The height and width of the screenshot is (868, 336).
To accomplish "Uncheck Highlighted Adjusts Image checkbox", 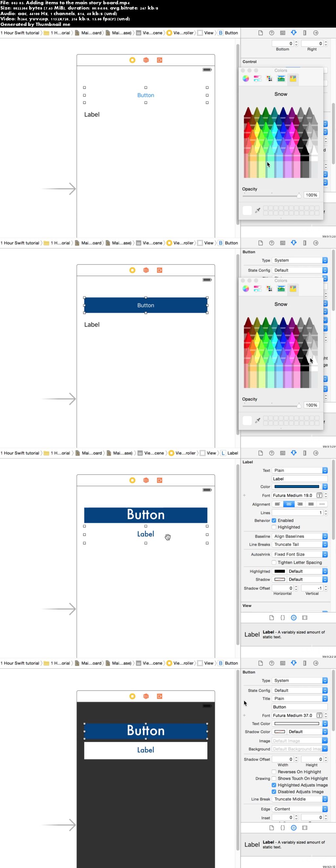I will pyautogui.click(x=274, y=785).
